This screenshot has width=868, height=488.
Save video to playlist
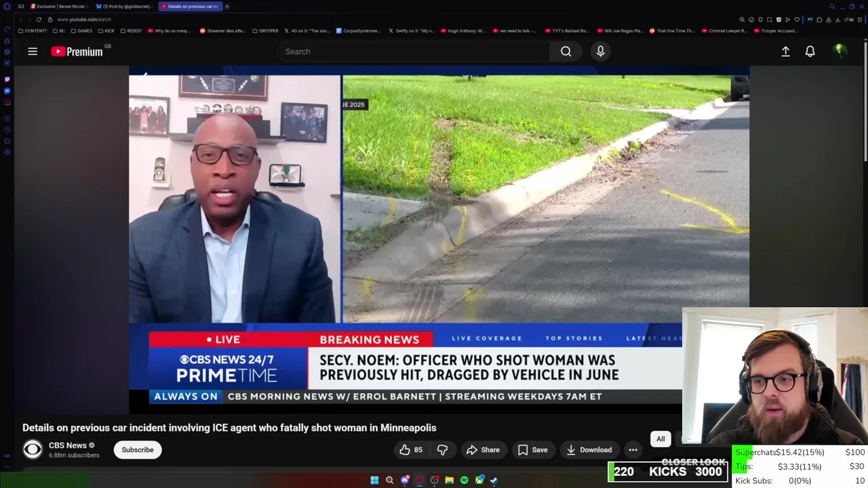point(532,449)
